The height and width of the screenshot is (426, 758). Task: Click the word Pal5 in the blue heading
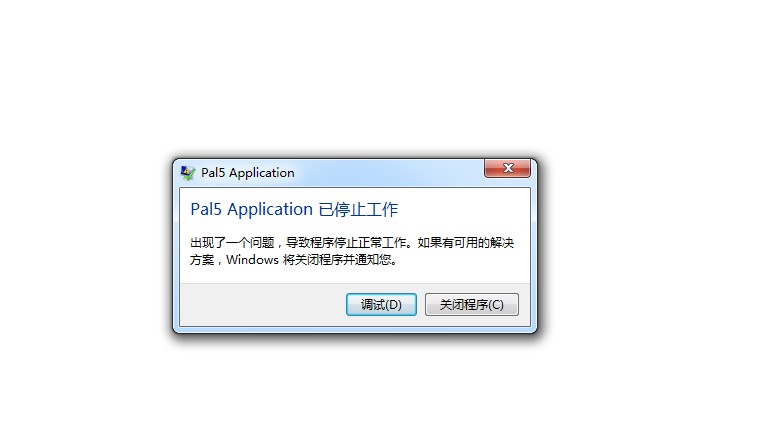point(206,209)
